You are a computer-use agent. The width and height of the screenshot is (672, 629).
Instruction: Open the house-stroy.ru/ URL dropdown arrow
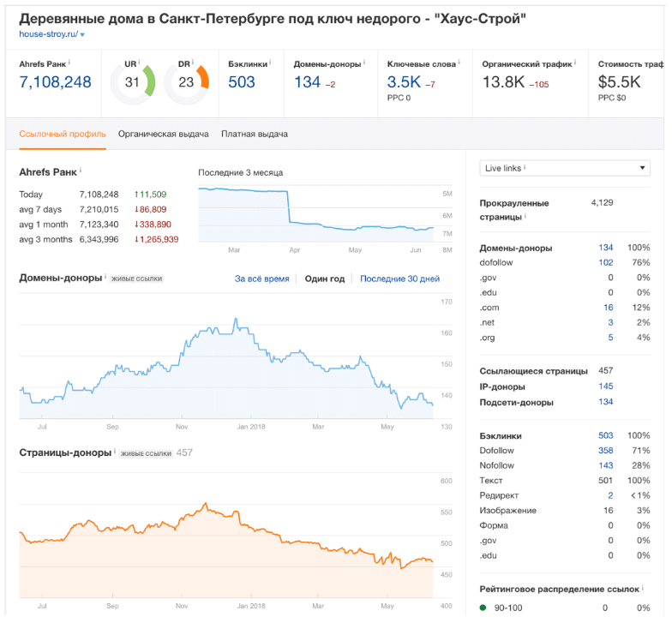[x=82, y=34]
